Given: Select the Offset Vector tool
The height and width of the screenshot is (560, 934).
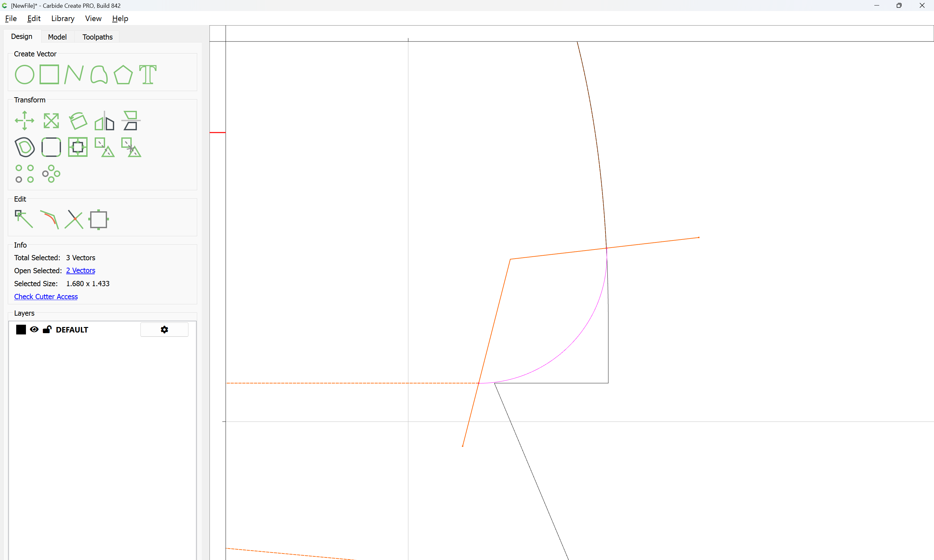Looking at the screenshot, I should point(25,147).
